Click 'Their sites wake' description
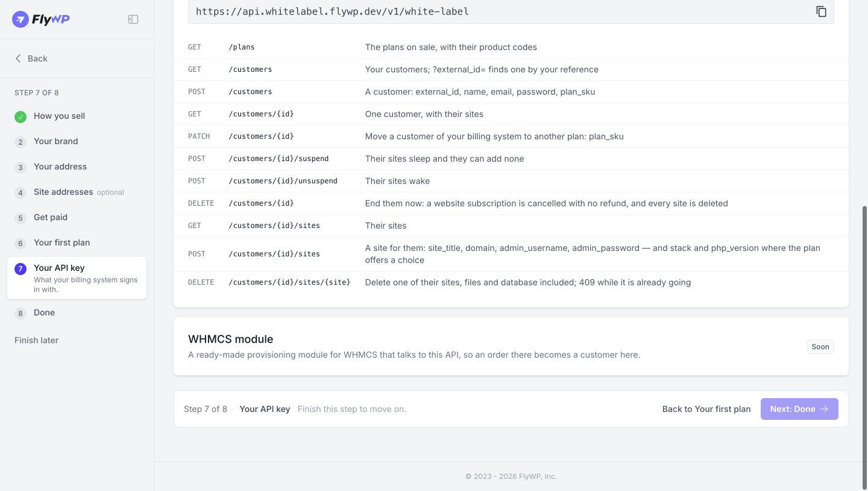 click(397, 181)
